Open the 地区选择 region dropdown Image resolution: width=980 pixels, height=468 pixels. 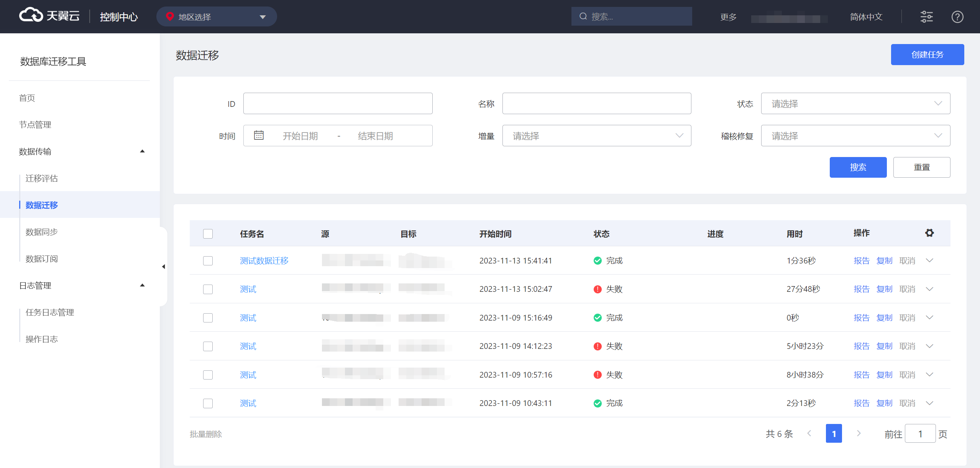pyautogui.click(x=217, y=16)
